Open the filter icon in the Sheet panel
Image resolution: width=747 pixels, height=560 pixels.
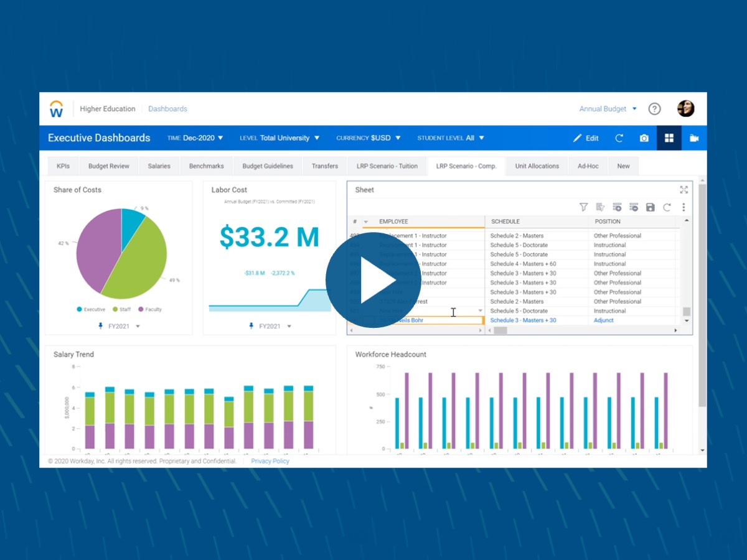point(583,207)
